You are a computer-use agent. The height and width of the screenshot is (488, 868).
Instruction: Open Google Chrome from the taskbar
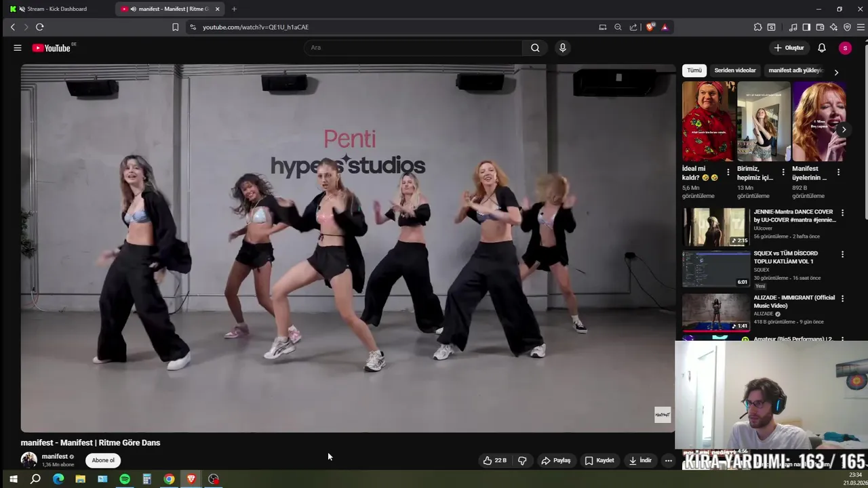169,479
